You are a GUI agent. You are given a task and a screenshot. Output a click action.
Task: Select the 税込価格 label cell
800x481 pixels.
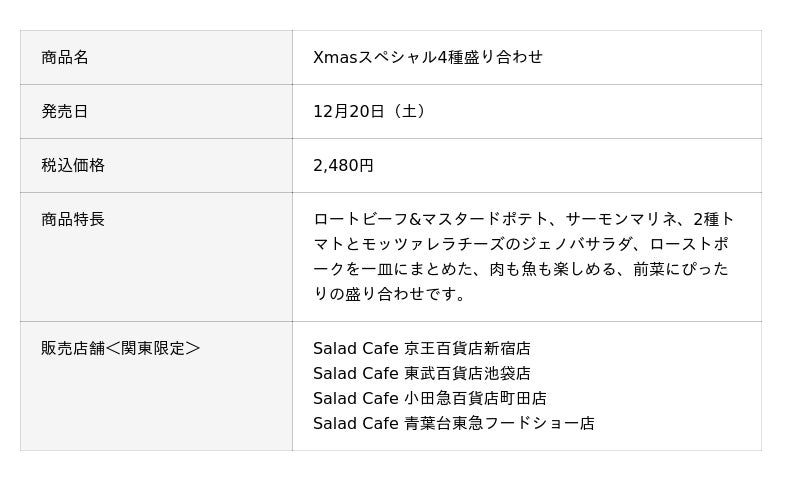click(73, 166)
